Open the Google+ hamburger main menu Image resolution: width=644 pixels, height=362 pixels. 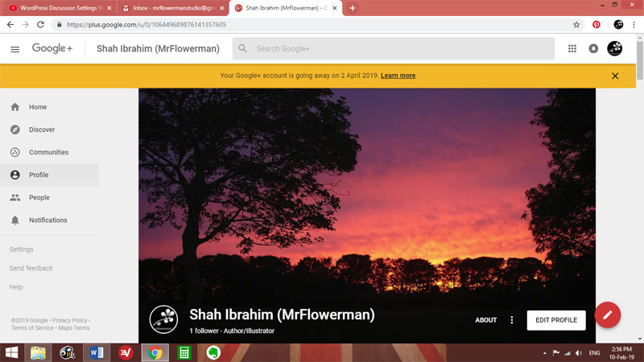point(14,49)
